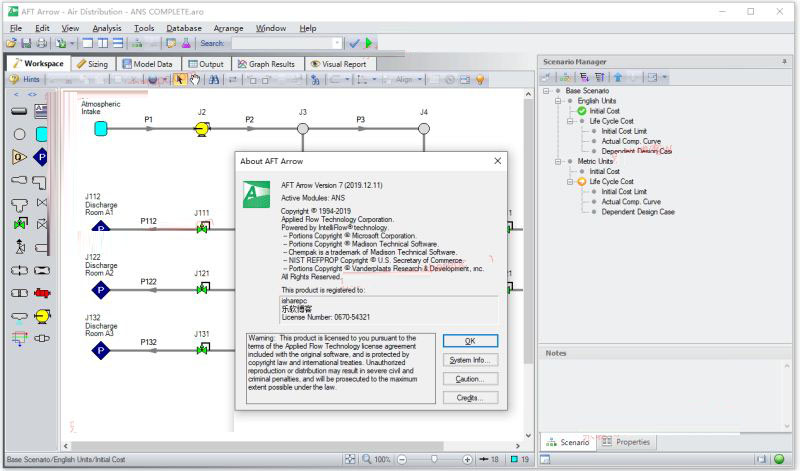Collapse the Base Scenario tree node
This screenshot has width=800, height=471.
[x=546, y=91]
